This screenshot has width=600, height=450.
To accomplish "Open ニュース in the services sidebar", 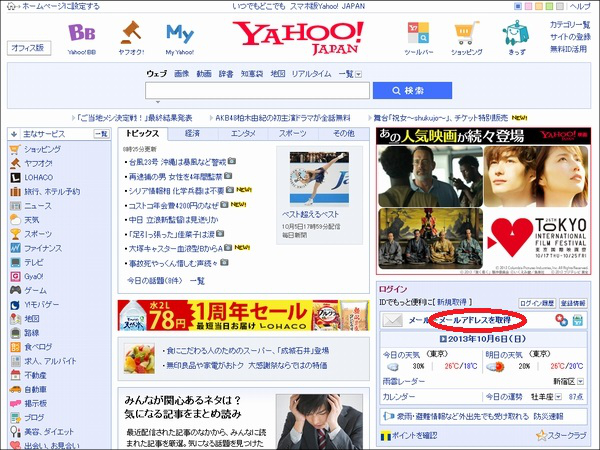I will tap(38, 206).
